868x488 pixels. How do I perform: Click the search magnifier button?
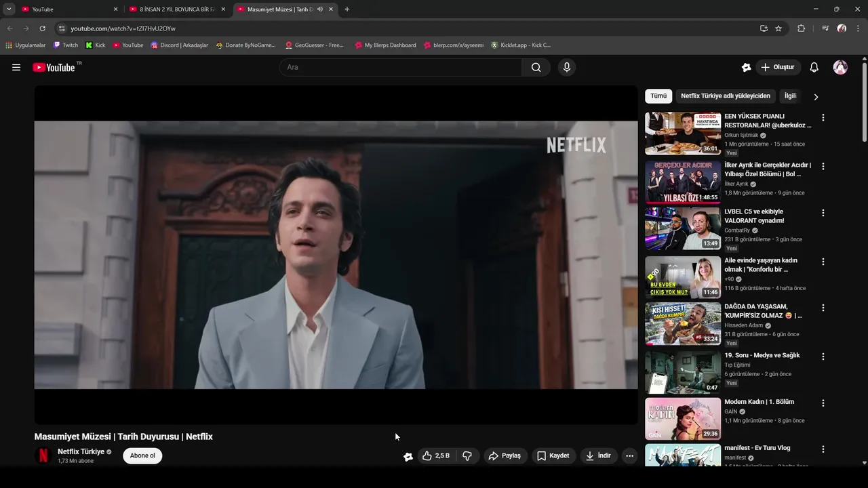(x=536, y=67)
